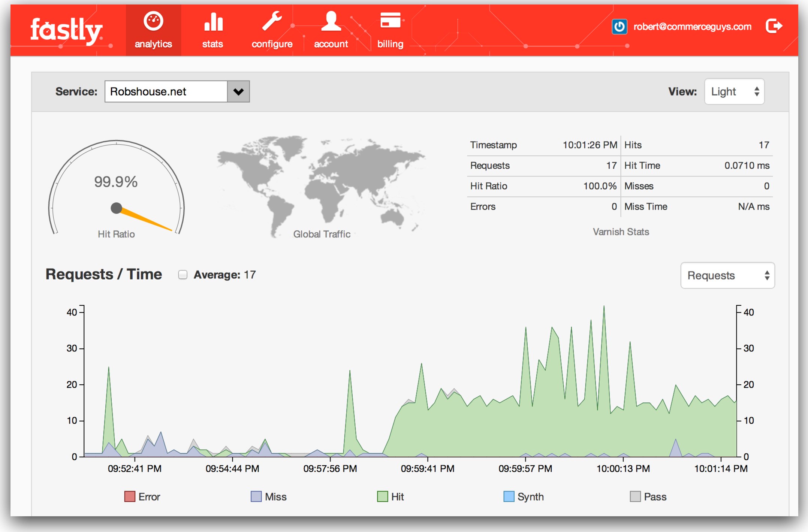The image size is (808, 532).
Task: Click the configure wrench icon
Action: pos(272,21)
